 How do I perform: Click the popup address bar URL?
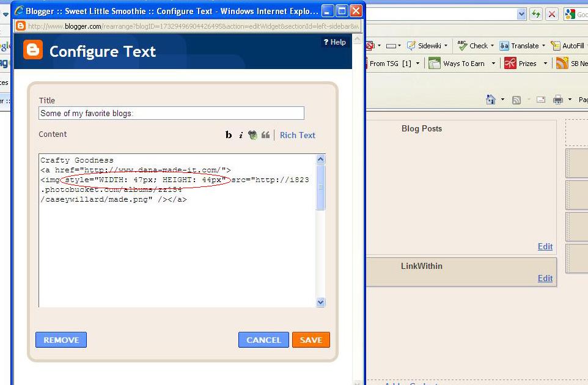193,26
